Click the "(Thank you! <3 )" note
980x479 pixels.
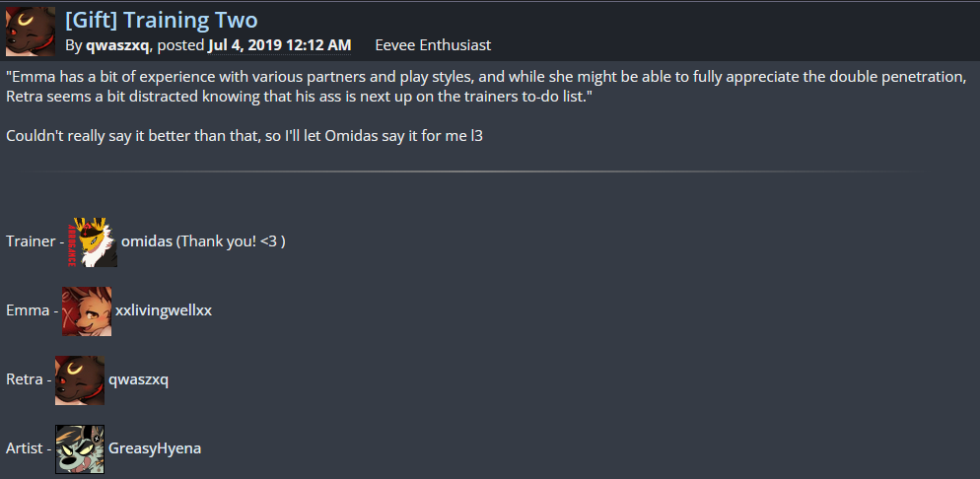click(231, 241)
